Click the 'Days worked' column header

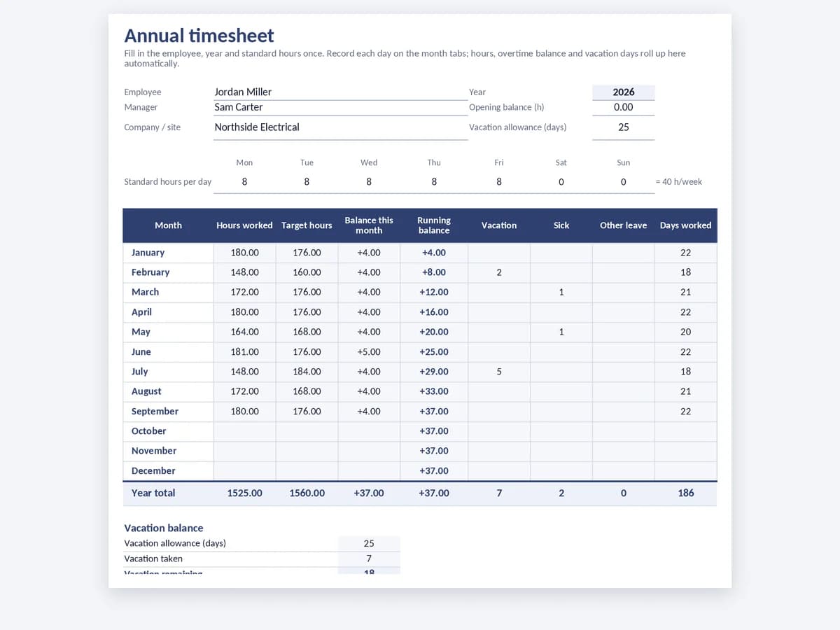(x=685, y=225)
